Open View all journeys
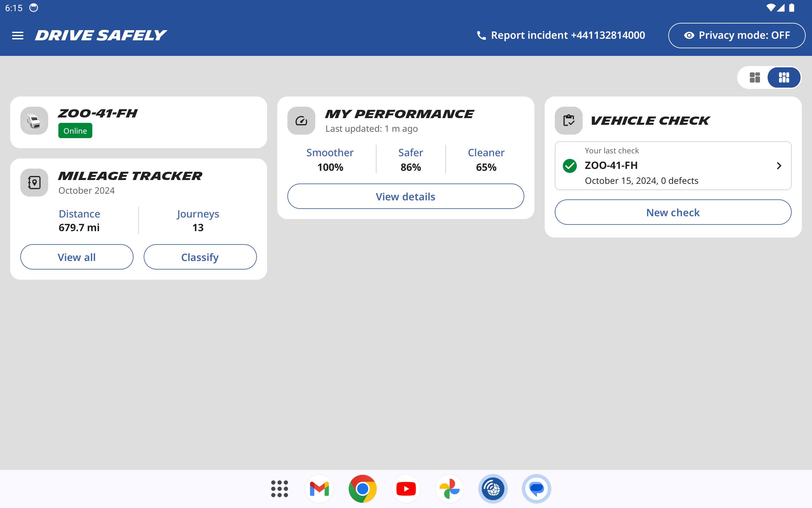The width and height of the screenshot is (812, 508). (x=77, y=257)
